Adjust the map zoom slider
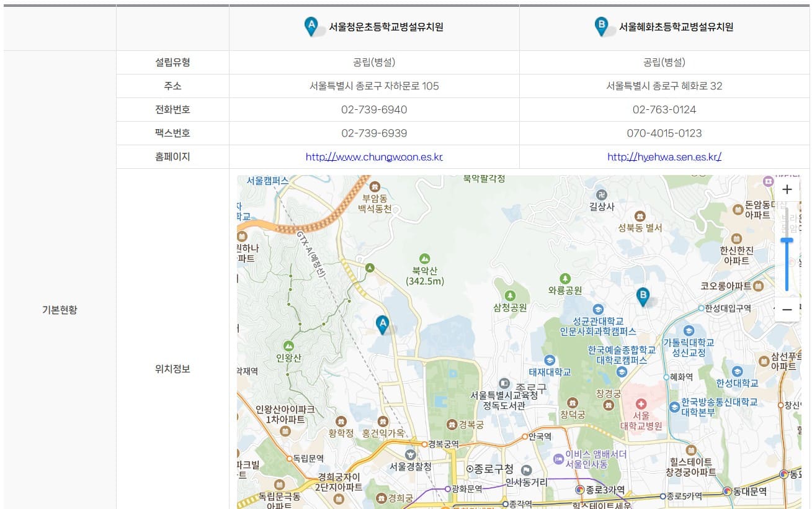The image size is (812, 509). coord(787,239)
